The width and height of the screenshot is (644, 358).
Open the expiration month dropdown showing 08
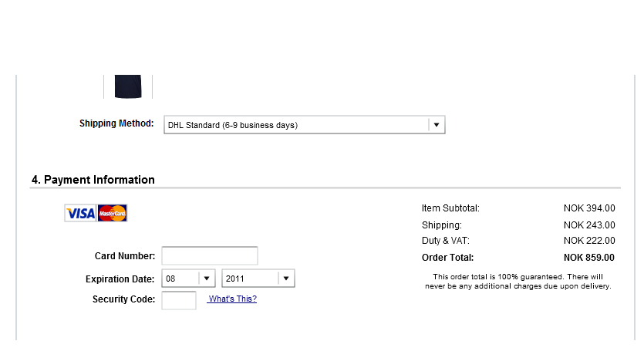[188, 279]
